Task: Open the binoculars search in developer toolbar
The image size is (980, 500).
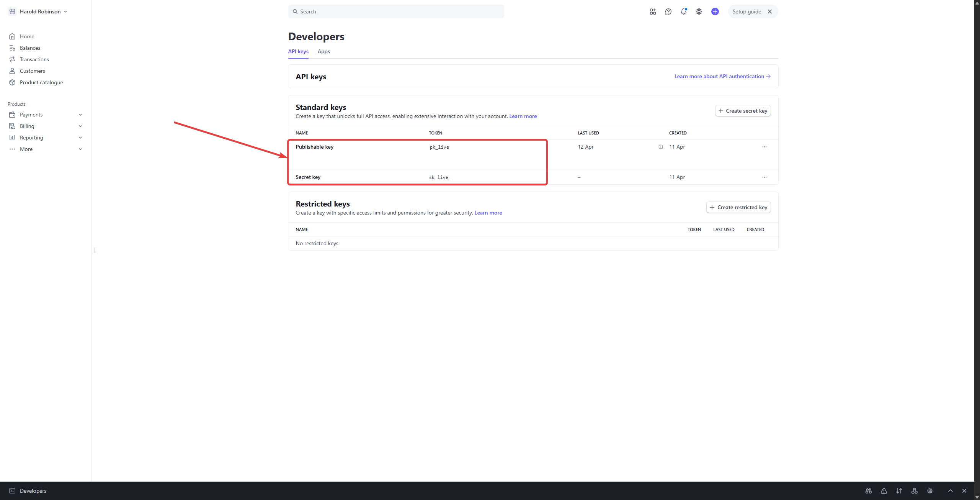Action: point(868,491)
